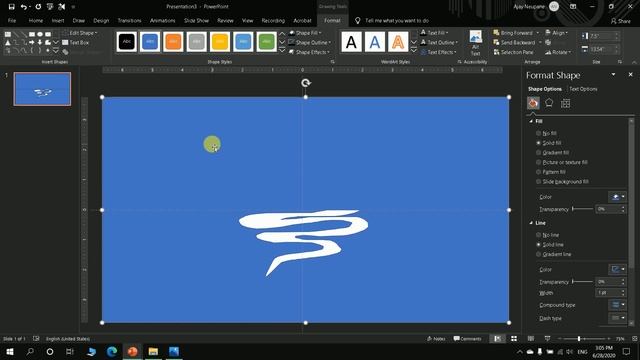
Task: Open Effects pentagon icon in Format Shape
Action: (549, 103)
